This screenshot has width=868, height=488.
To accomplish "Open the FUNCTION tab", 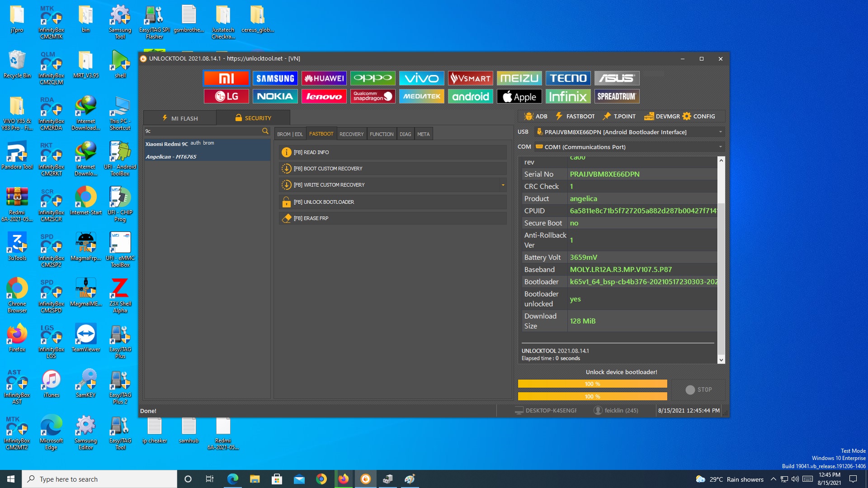I will 382,134.
